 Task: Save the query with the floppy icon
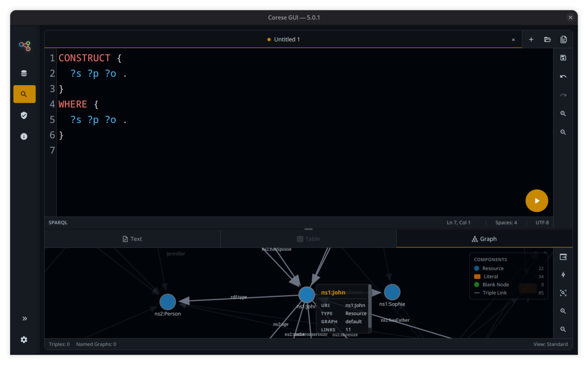(x=563, y=58)
